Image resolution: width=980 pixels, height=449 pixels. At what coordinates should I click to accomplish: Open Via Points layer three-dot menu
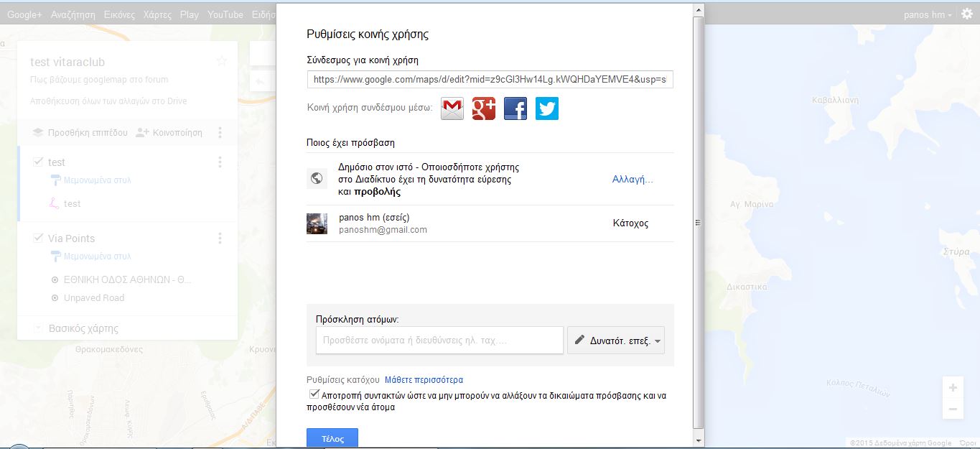point(220,239)
